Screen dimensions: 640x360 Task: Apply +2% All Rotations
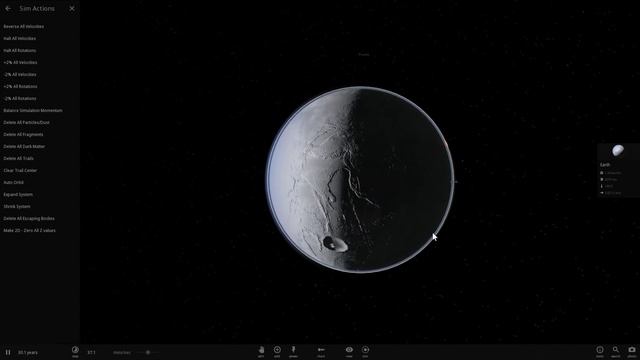20,87
